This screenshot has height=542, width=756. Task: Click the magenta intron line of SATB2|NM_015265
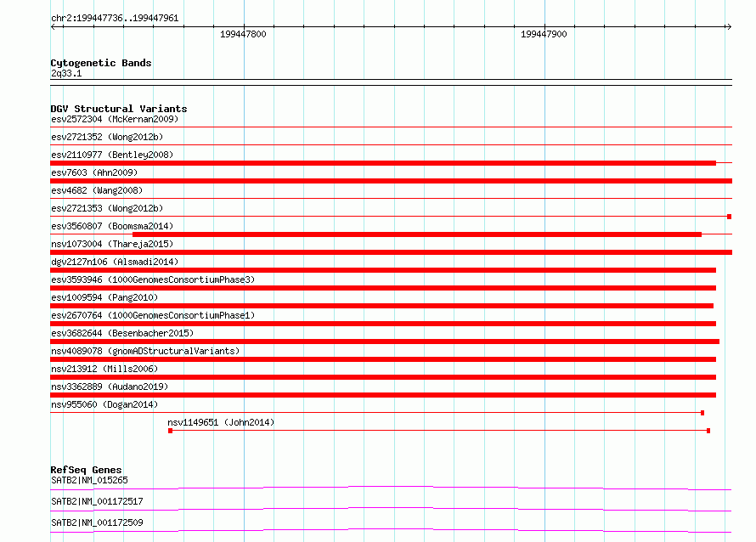(391, 487)
